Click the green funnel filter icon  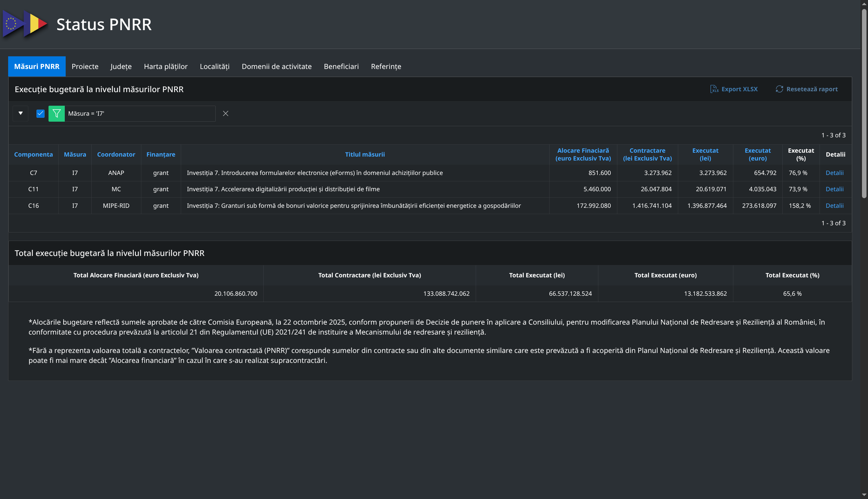tap(57, 114)
